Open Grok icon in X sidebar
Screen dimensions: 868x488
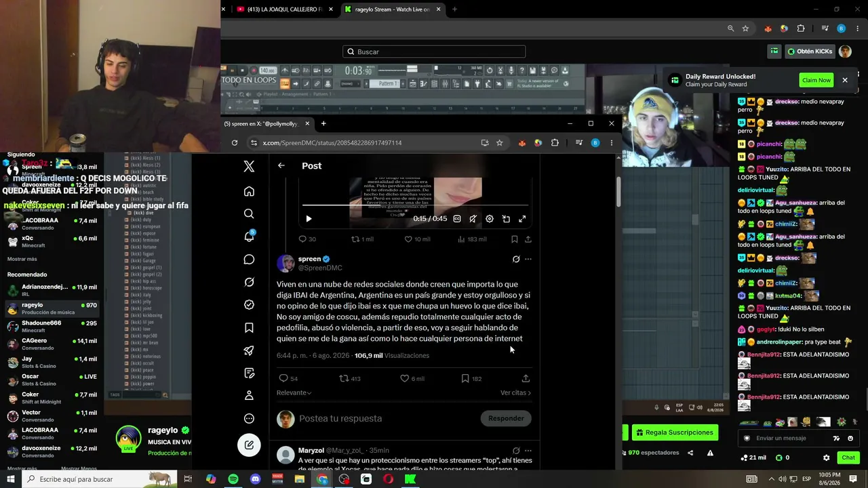pyautogui.click(x=249, y=282)
